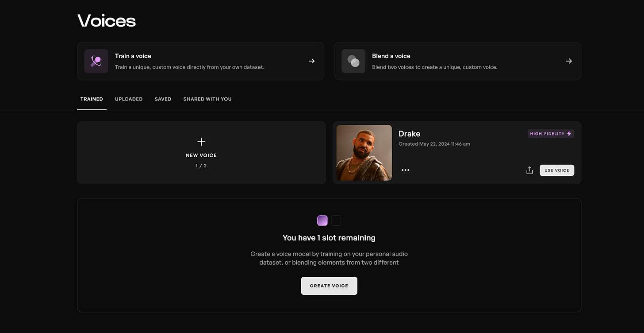The width and height of the screenshot is (644, 333).
Task: Click the New Voice label
Action: 201,155
